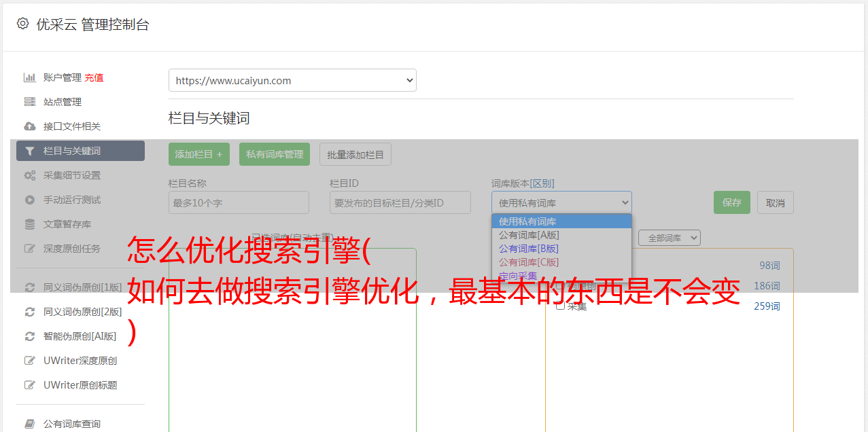Image resolution: width=868 pixels, height=432 pixels.
Task: Click the book icon for 公有词库查询
Action: pos(29,424)
